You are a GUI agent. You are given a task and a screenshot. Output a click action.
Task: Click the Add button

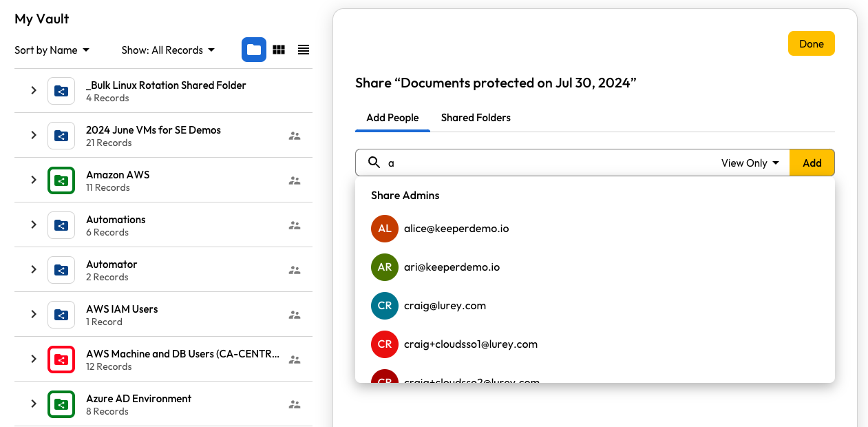pyautogui.click(x=812, y=163)
